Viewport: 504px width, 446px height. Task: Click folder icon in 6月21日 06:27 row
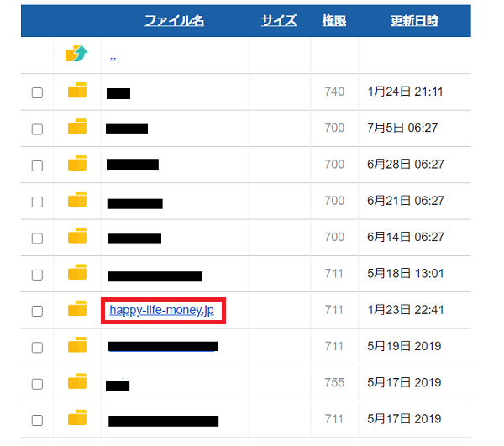(77, 199)
